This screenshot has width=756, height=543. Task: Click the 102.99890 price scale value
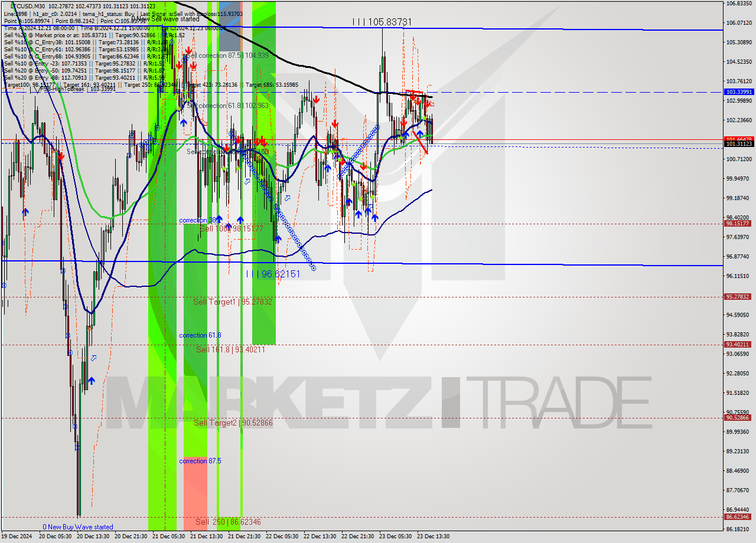(739, 101)
